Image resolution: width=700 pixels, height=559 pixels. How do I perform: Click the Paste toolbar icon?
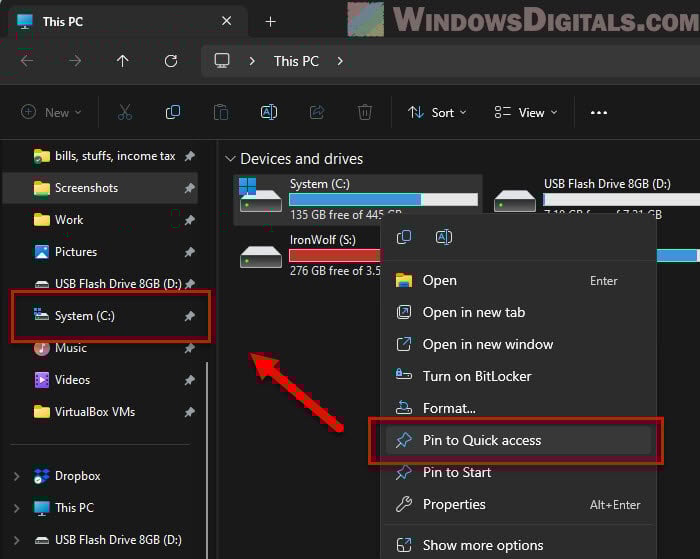point(221,113)
